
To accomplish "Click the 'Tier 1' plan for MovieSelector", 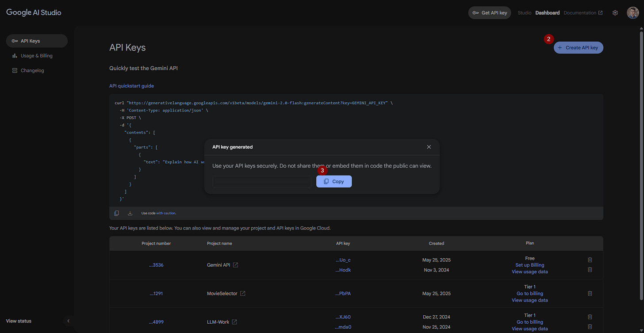I will click(530, 287).
